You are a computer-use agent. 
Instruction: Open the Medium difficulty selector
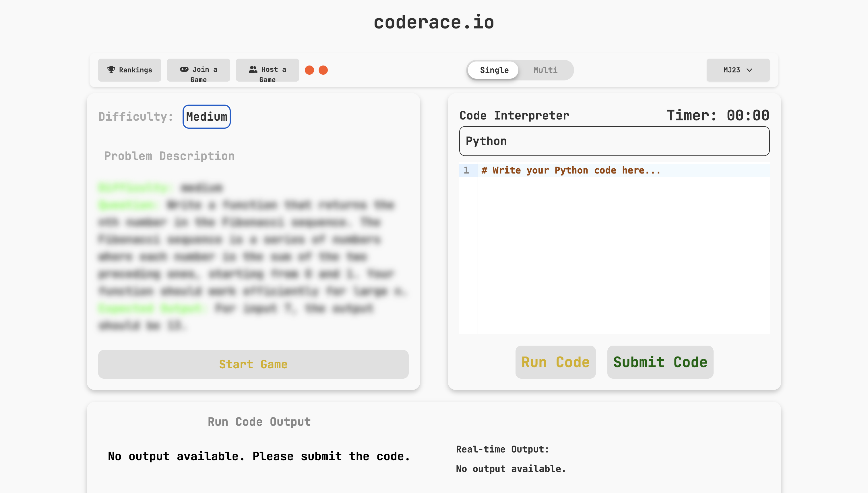pyautogui.click(x=206, y=116)
